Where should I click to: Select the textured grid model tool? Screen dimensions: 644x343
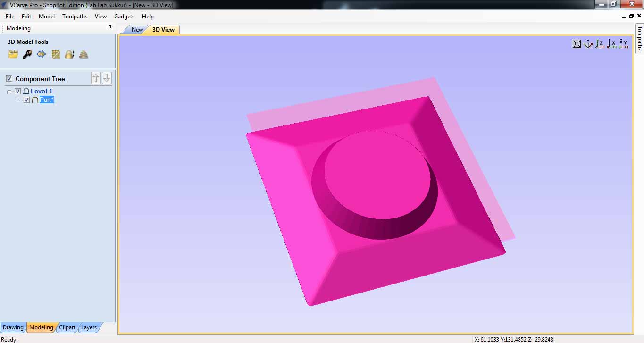[56, 54]
